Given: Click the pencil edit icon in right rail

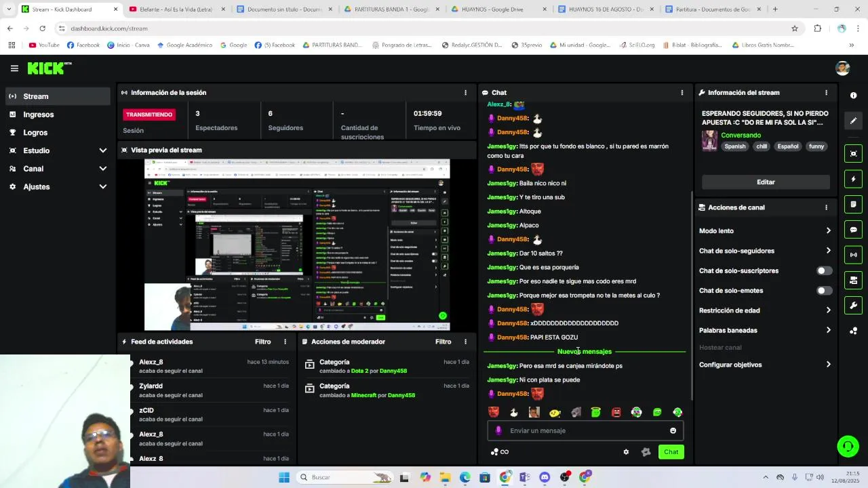Looking at the screenshot, I should pyautogui.click(x=853, y=121).
